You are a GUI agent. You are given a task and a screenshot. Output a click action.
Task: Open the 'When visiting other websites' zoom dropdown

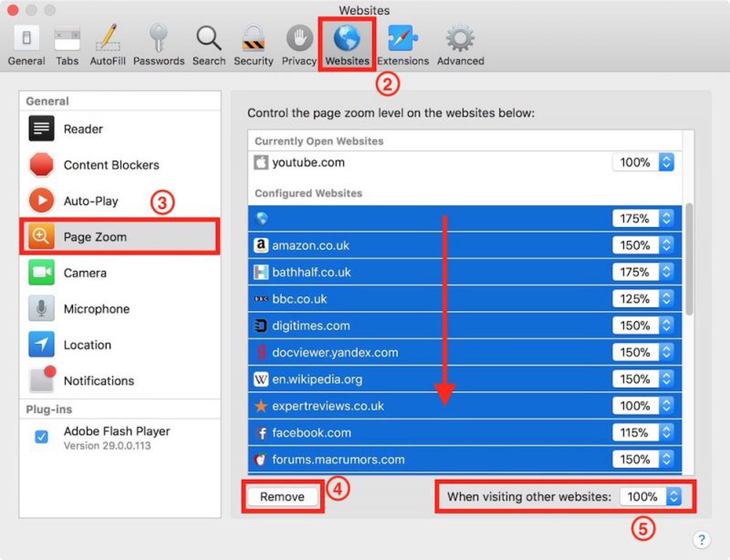(x=674, y=497)
